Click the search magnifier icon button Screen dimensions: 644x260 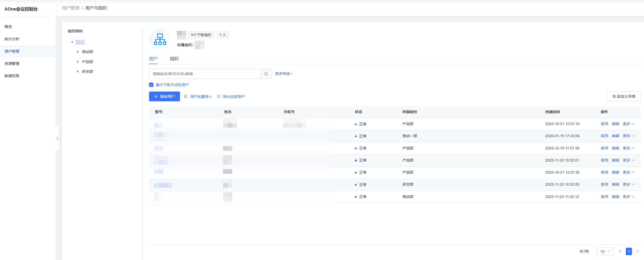(266, 74)
